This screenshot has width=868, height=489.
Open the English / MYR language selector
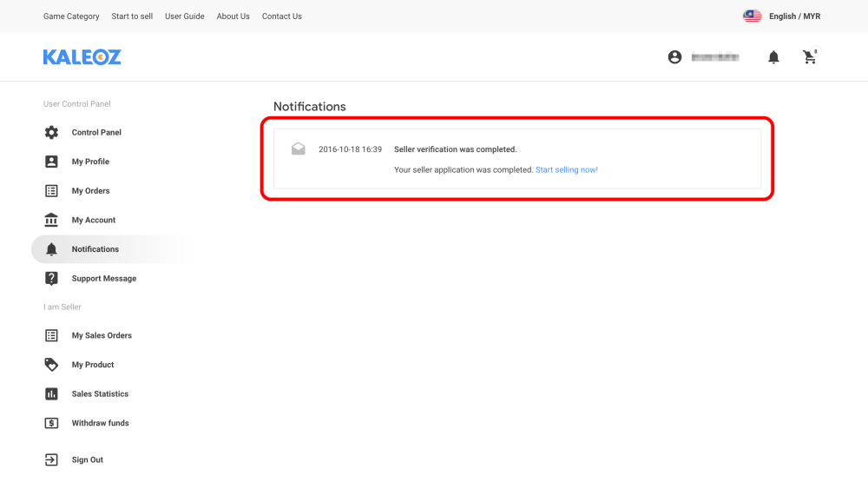point(782,17)
